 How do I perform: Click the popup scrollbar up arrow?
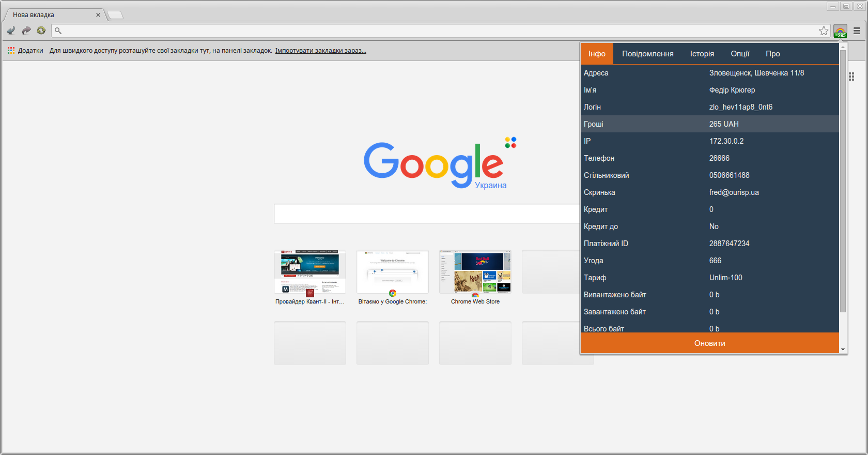point(843,47)
